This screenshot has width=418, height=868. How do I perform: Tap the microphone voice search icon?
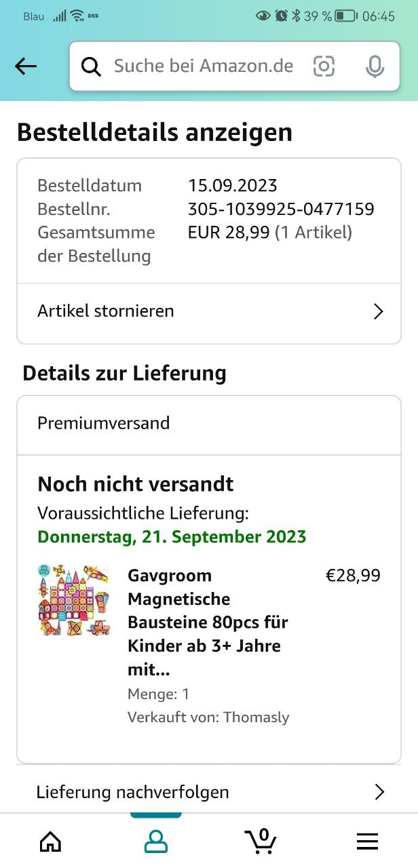(375, 66)
